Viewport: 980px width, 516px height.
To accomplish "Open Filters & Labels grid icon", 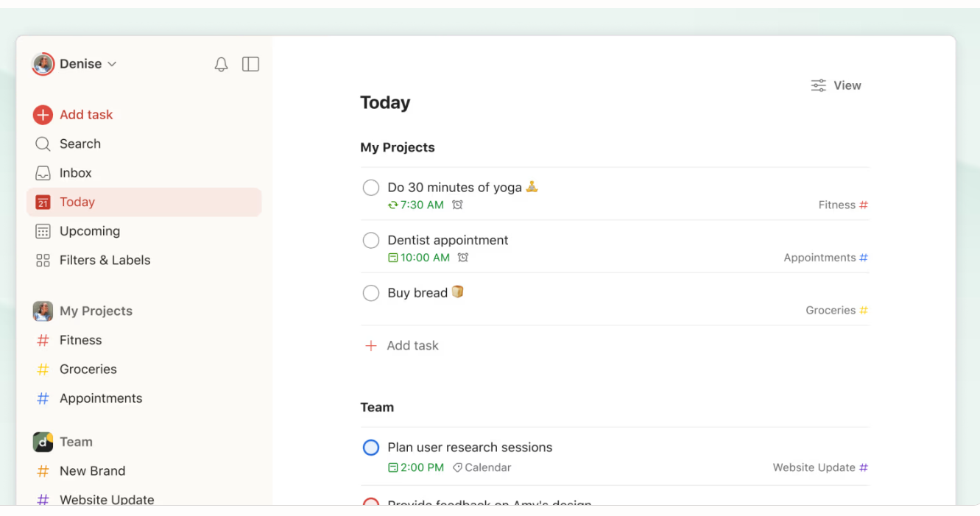I will coord(43,260).
